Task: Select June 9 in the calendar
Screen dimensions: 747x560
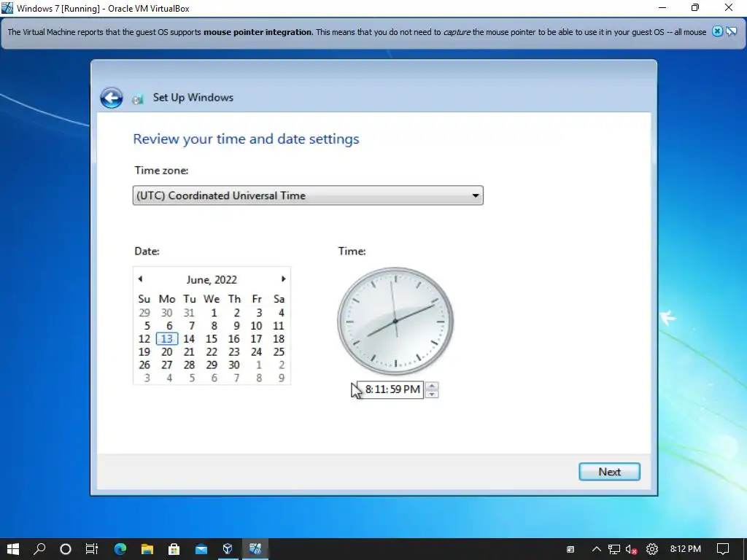Action: tap(236, 326)
